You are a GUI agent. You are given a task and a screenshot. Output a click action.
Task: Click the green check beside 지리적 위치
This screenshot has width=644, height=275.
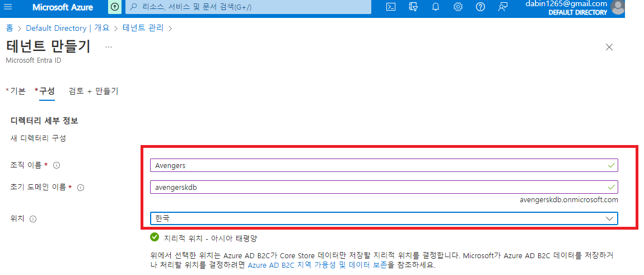pyautogui.click(x=155, y=237)
